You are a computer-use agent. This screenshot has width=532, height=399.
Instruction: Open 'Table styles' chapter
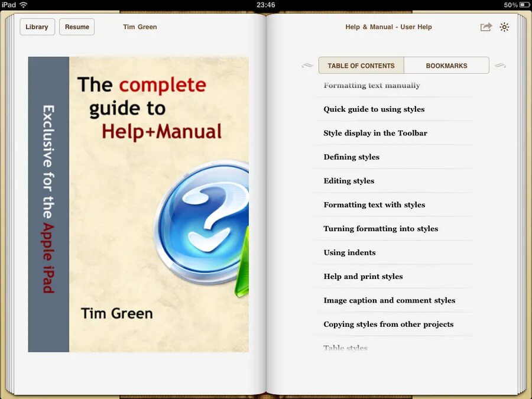393,348
